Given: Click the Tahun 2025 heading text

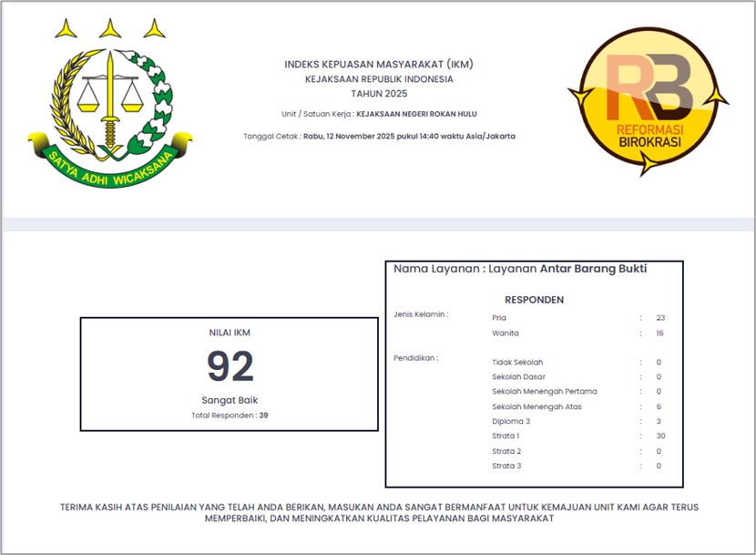Looking at the screenshot, I should [378, 94].
